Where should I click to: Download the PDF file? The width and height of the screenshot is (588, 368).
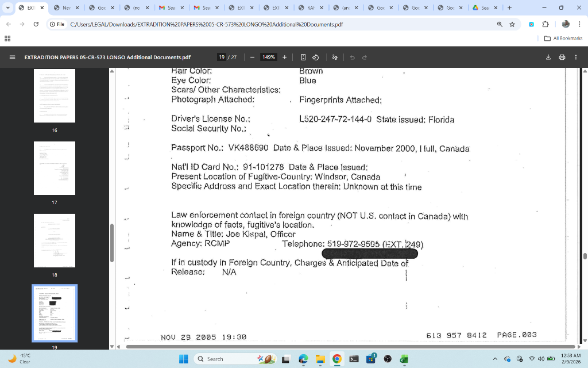point(548,57)
